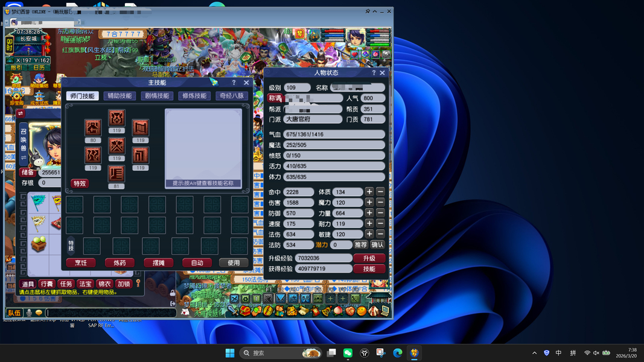Viewport: 644px width, 362px height.
Task: Increase 敏捷 with its plus button
Action: point(369,234)
